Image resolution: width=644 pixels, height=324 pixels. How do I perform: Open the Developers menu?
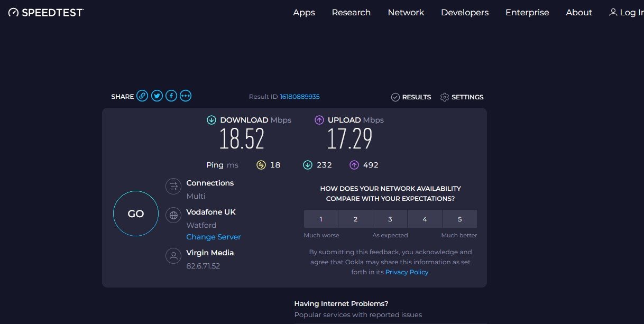tap(465, 12)
